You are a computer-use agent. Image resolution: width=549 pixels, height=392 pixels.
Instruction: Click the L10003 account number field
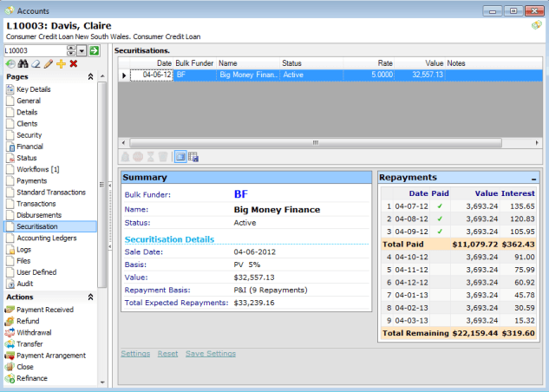point(35,51)
